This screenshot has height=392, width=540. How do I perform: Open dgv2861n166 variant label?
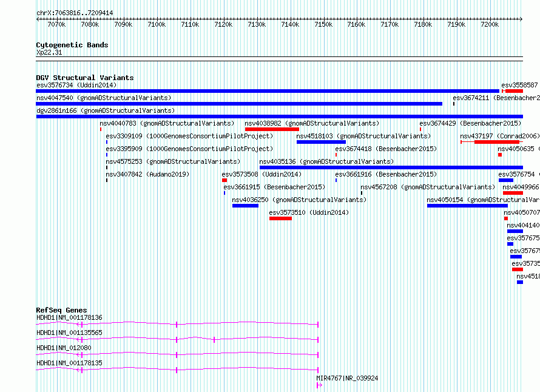[106, 110]
